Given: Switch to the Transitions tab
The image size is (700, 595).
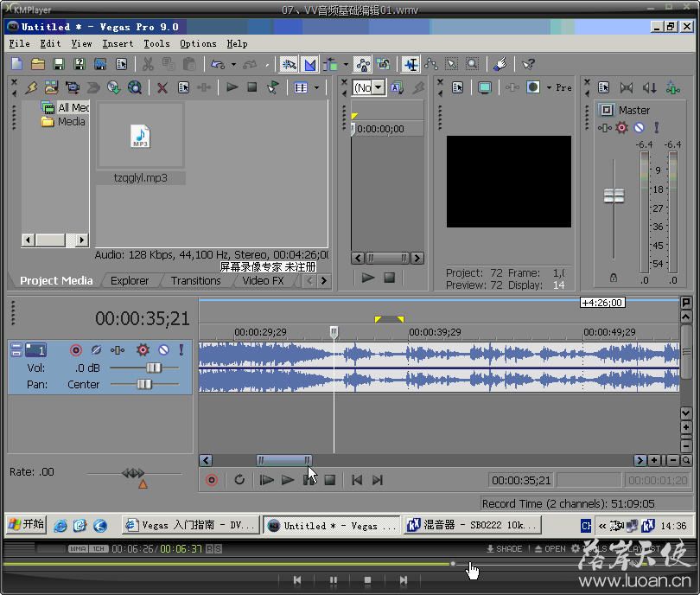Looking at the screenshot, I should pyautogui.click(x=195, y=281).
